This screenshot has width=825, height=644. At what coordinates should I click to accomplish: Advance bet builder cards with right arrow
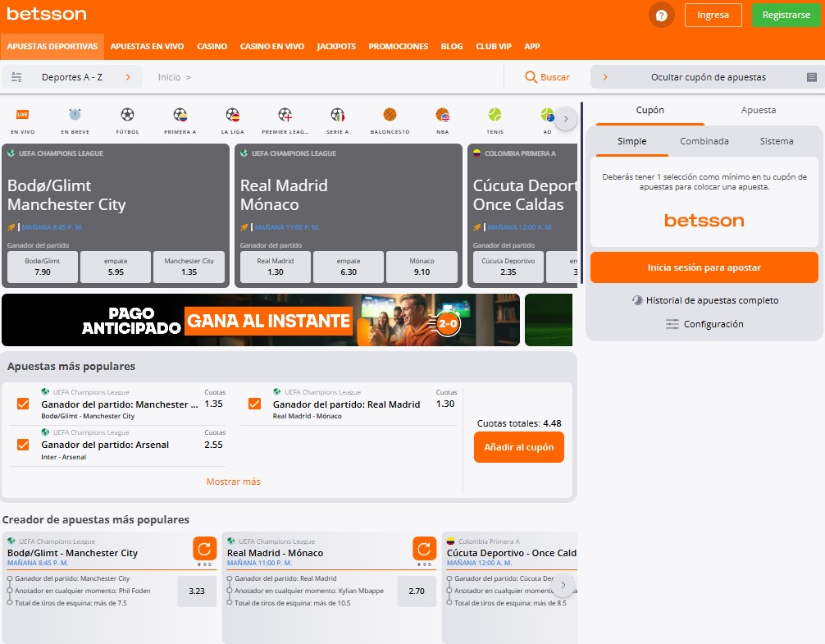coord(563,585)
